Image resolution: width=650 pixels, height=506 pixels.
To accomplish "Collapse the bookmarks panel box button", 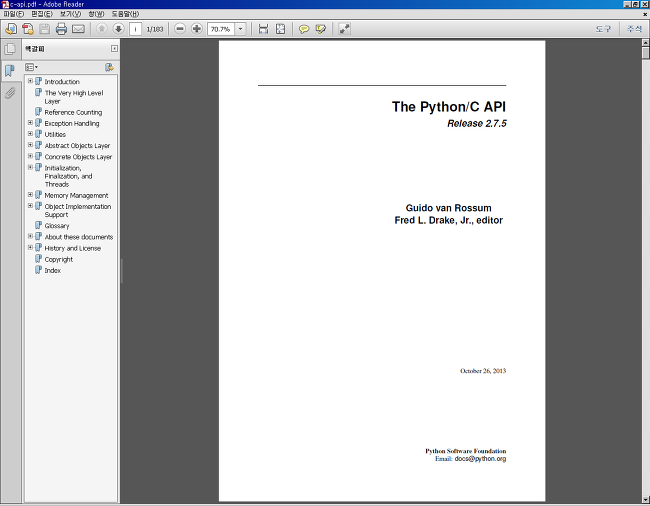I will 114,48.
